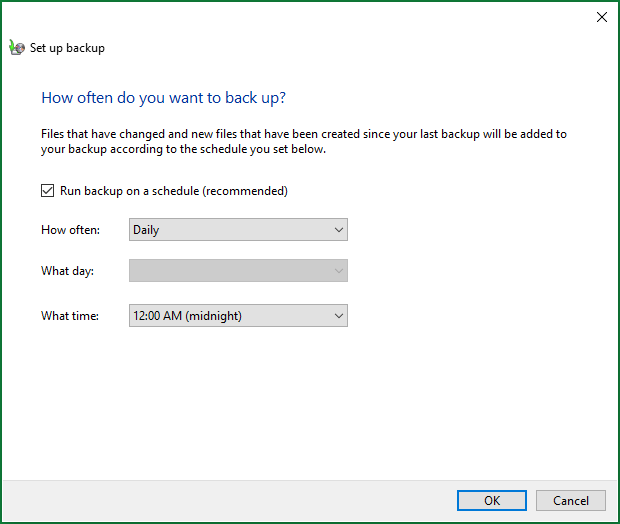Click the 'What time:' label
Screen dimensions: 620x524
[70, 316]
